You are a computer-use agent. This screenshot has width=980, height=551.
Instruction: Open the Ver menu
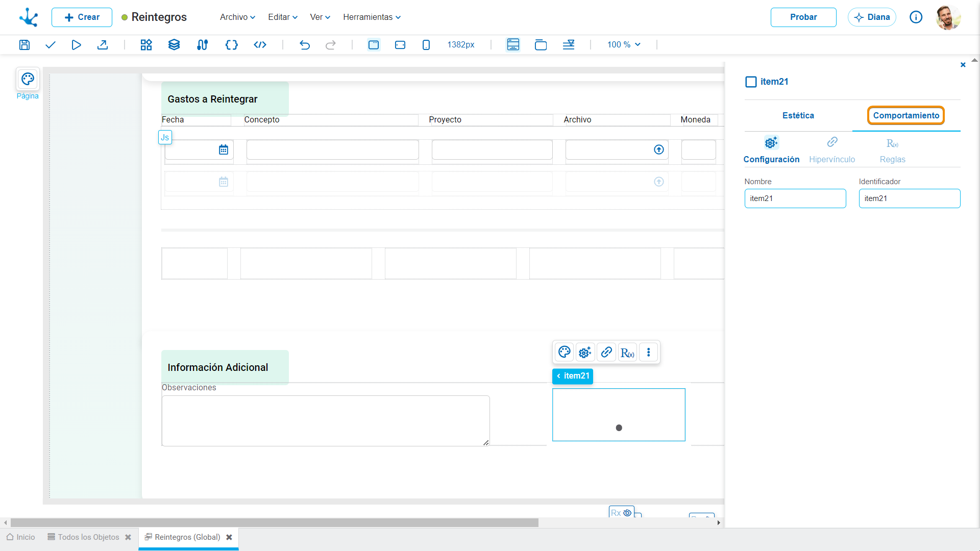(x=320, y=17)
